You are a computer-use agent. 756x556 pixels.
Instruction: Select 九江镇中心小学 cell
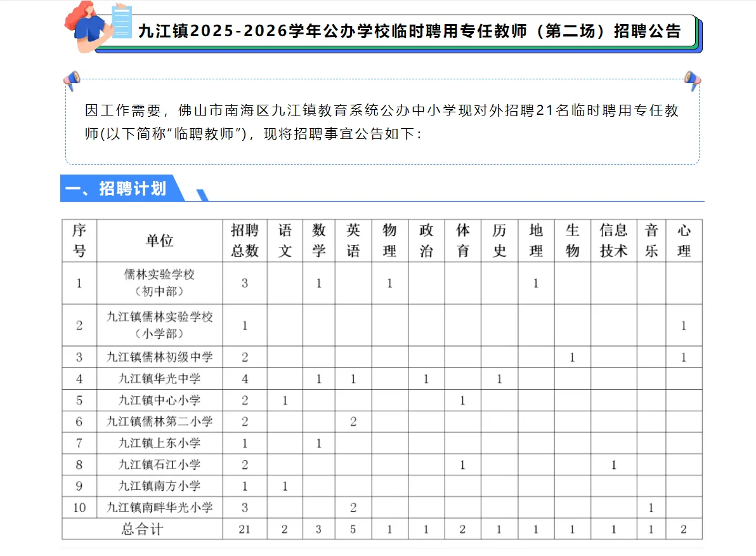[x=160, y=400]
